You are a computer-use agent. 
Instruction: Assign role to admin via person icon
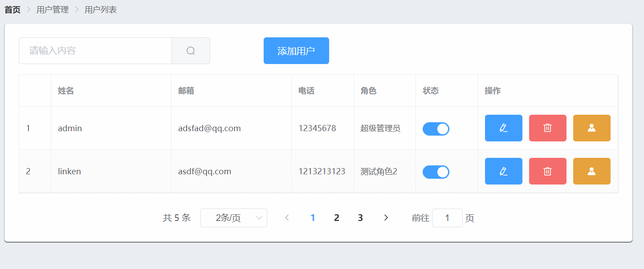[x=591, y=128]
